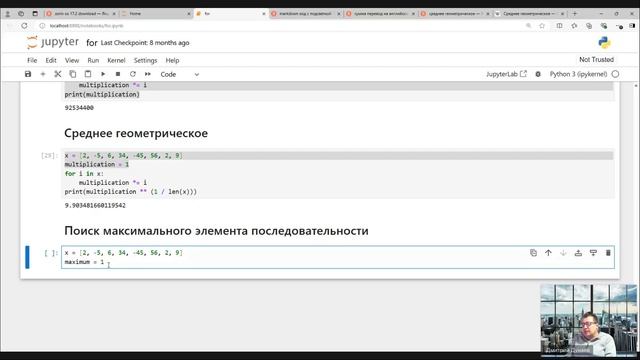Screen dimensions: 640x360
Task: Open the Help menu
Action: [172, 60]
